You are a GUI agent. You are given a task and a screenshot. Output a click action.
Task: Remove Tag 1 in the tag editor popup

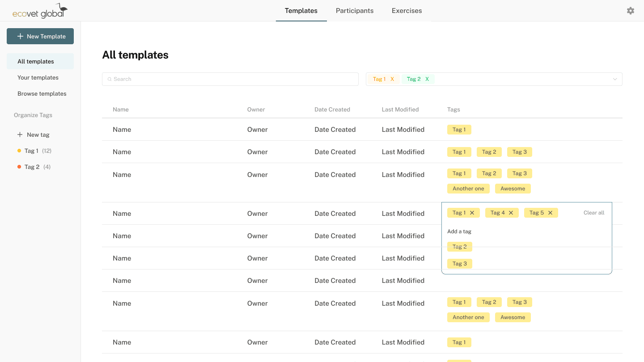(x=472, y=213)
